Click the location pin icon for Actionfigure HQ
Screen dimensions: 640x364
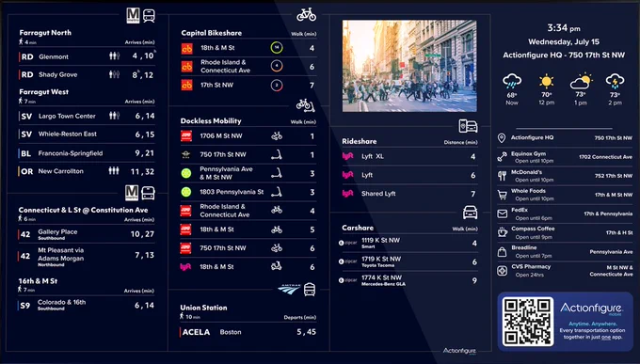pos(502,138)
